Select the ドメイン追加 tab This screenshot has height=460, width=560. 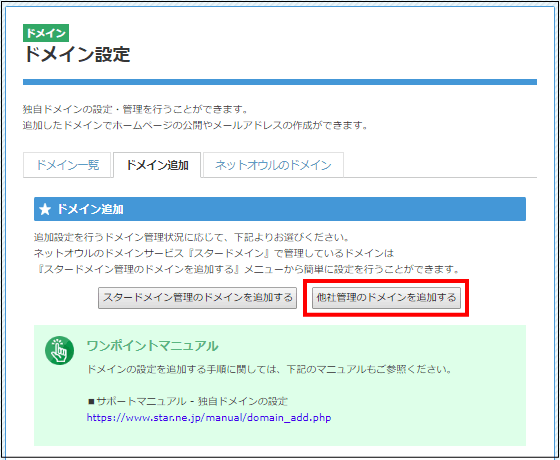(x=157, y=165)
